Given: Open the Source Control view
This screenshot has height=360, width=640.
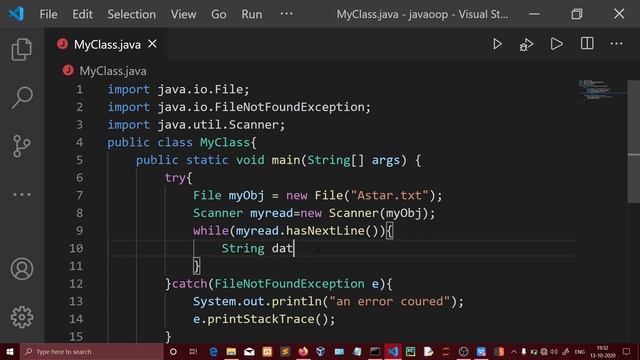Looking at the screenshot, I should (22, 146).
